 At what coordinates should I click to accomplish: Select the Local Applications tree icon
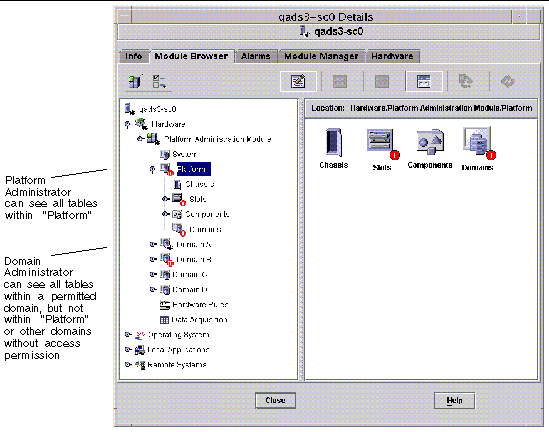[x=140, y=350]
